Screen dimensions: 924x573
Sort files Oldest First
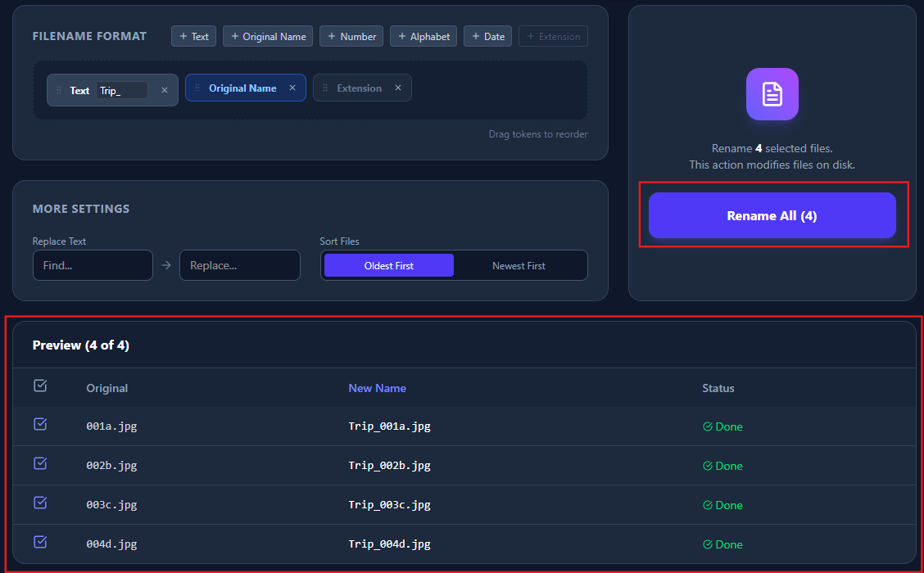point(389,265)
